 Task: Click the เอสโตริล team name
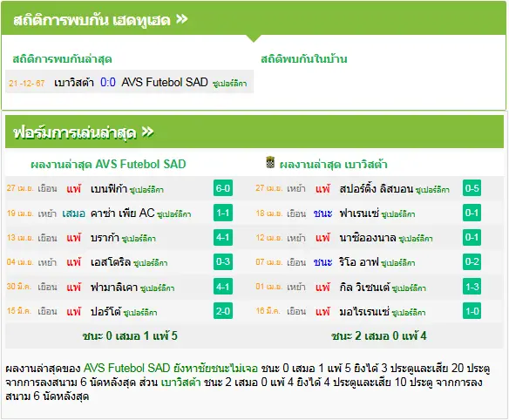111,262
